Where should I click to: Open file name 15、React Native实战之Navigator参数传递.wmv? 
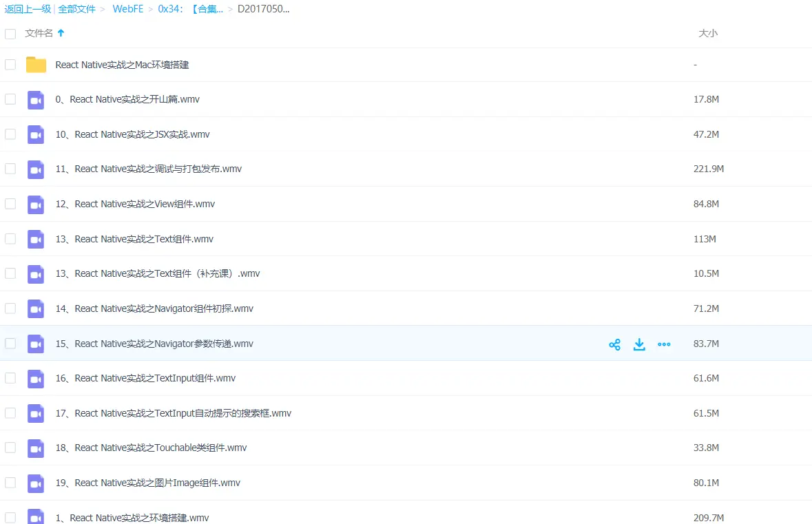pos(154,344)
